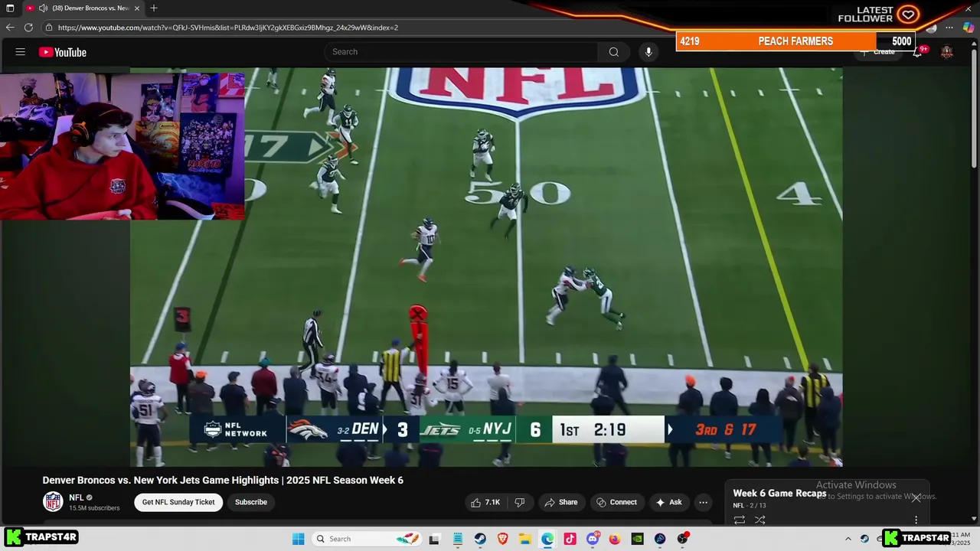The width and height of the screenshot is (980, 551).
Task: Switch to Microsoft Edge in the taskbar
Action: pyautogui.click(x=547, y=539)
